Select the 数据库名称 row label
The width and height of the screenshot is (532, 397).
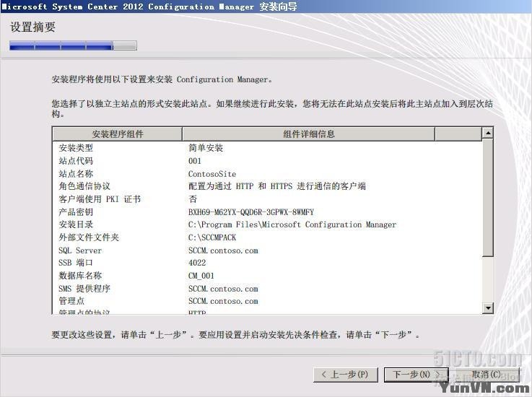coord(80,276)
